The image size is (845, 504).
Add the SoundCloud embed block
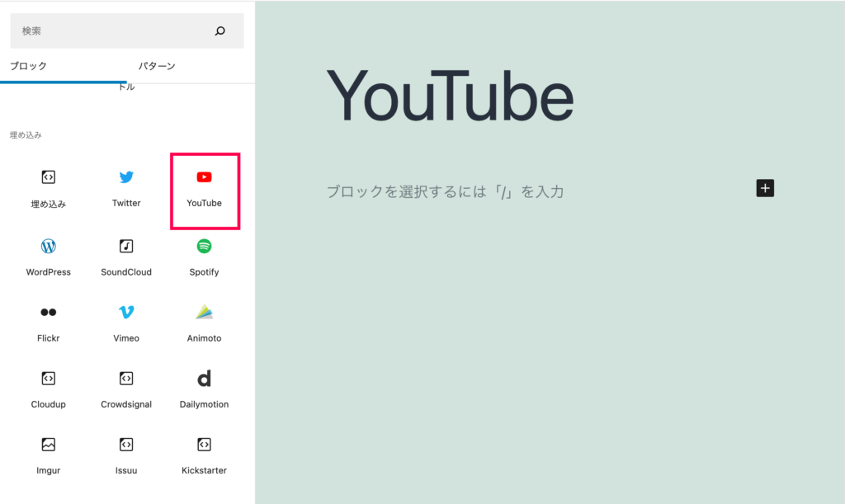coord(126,257)
